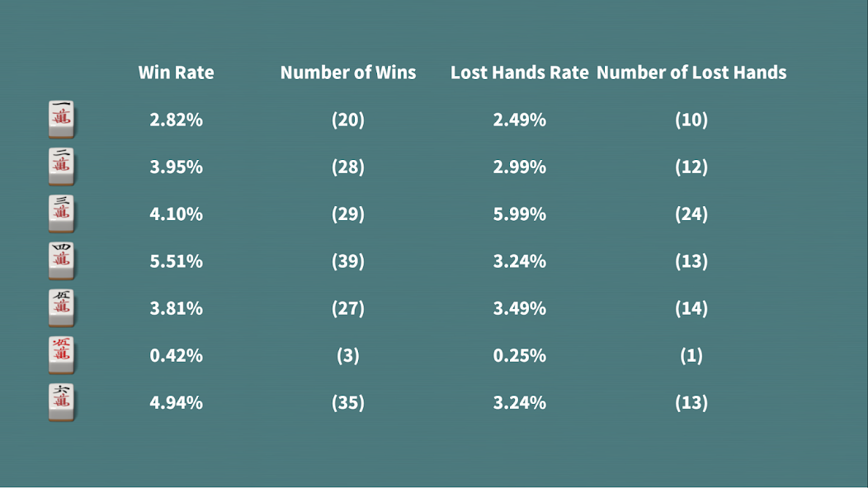This screenshot has width=868, height=488.
Task: Select the 5.99% lost hands rate
Action: (x=519, y=214)
